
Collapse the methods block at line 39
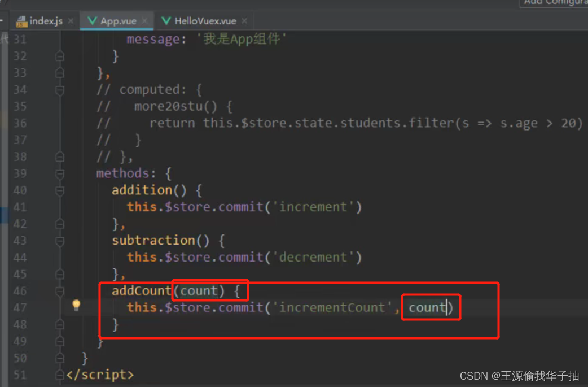pos(60,174)
